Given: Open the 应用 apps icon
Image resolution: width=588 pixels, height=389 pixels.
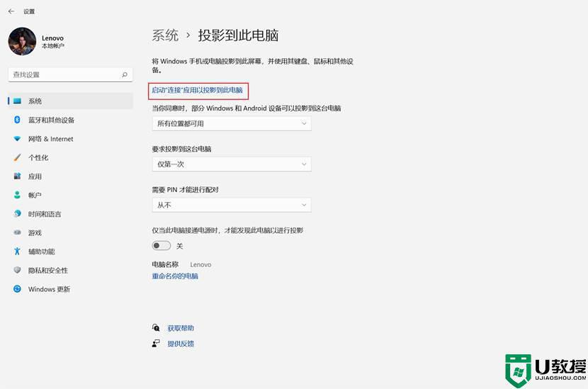Looking at the screenshot, I should [17, 176].
